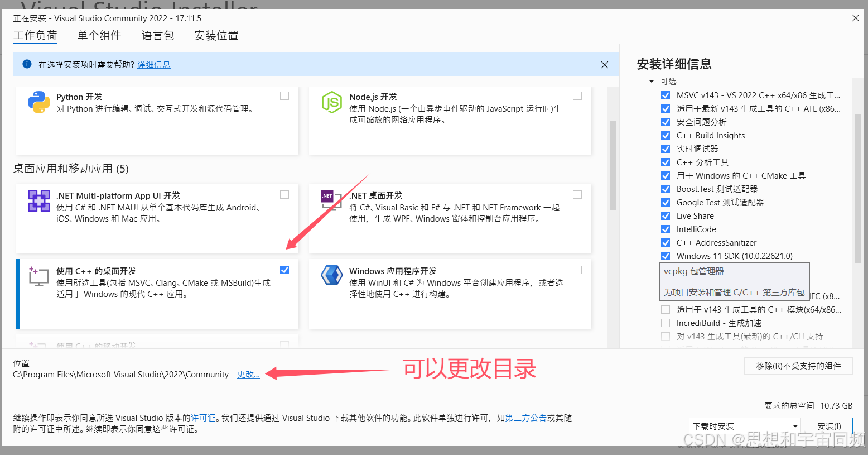Image resolution: width=868 pixels, height=455 pixels.
Task: Uncheck the IntelliCode component
Action: [x=666, y=229]
